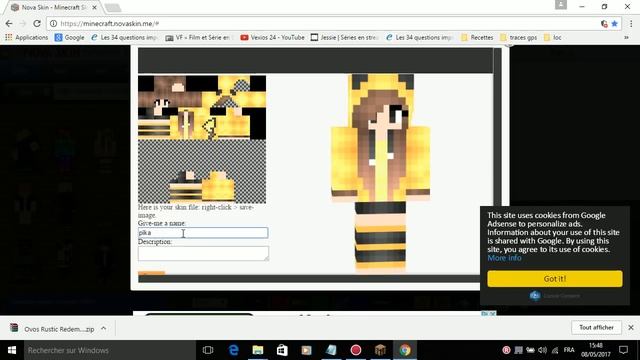Close the Nova Skin tab
Screen dimensions: 640x360
(x=94, y=7)
